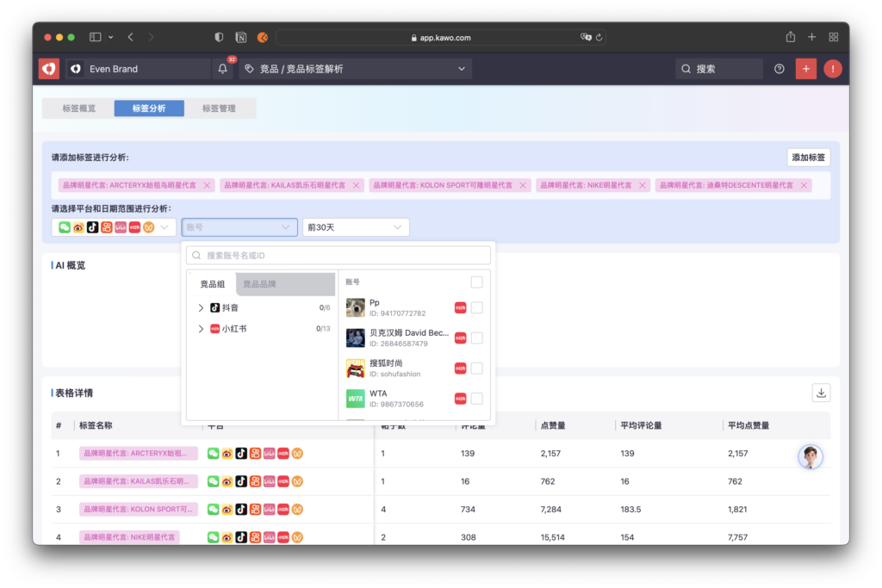
Task: Click the download table icon
Action: point(822,393)
